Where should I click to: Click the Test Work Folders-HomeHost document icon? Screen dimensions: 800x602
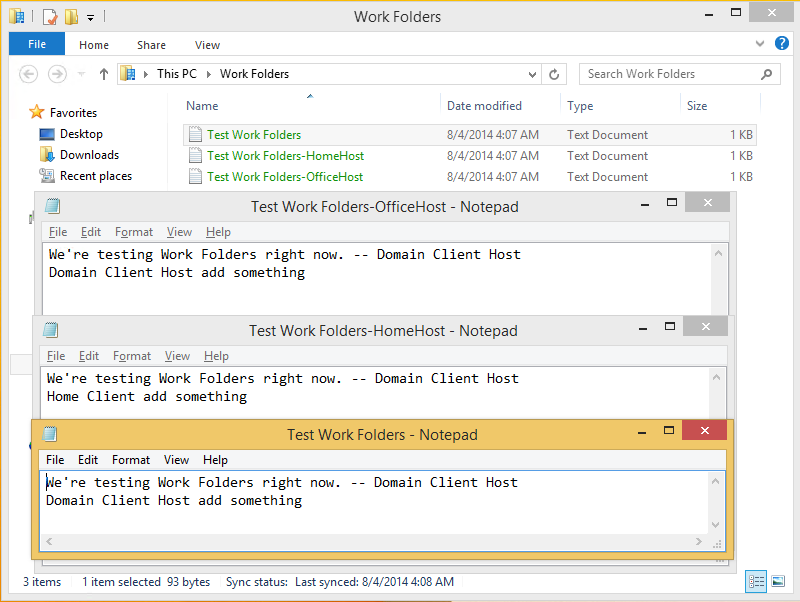(195, 155)
